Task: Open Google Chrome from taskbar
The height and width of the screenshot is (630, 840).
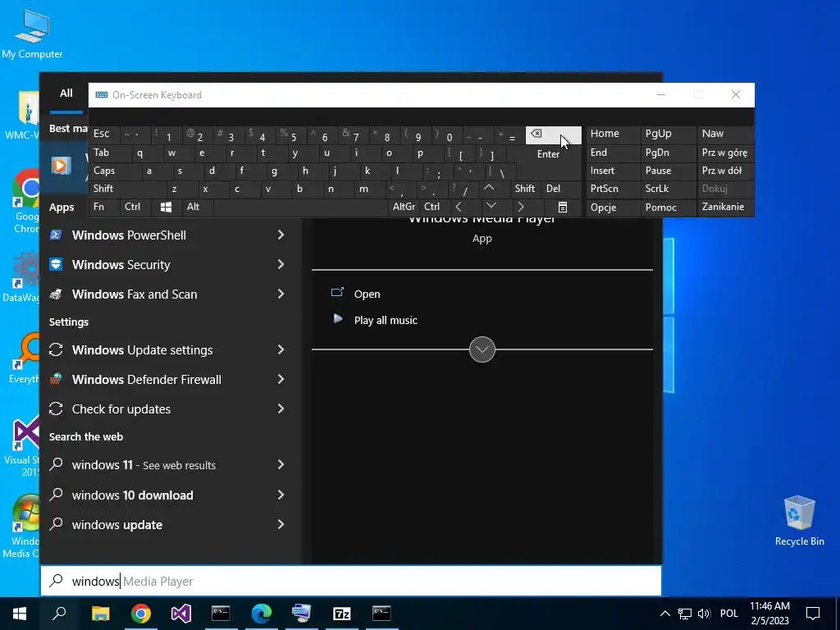Action: coord(141,614)
